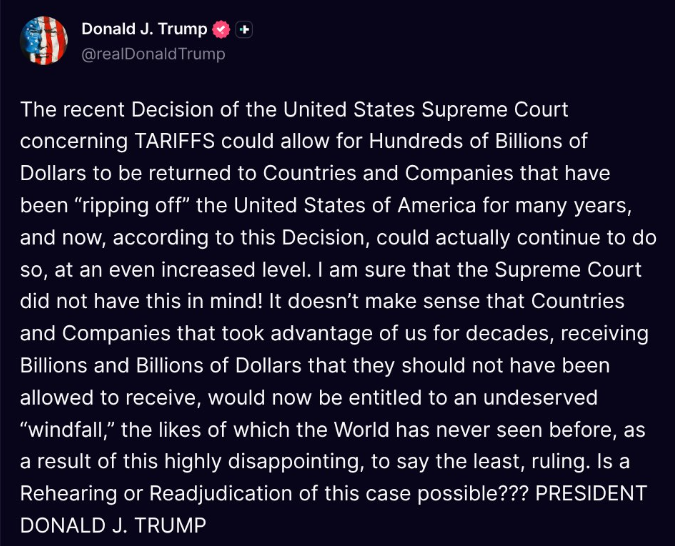Image resolution: width=675 pixels, height=546 pixels.
Task: Open the flag-themed profile avatar
Action: tap(44, 41)
